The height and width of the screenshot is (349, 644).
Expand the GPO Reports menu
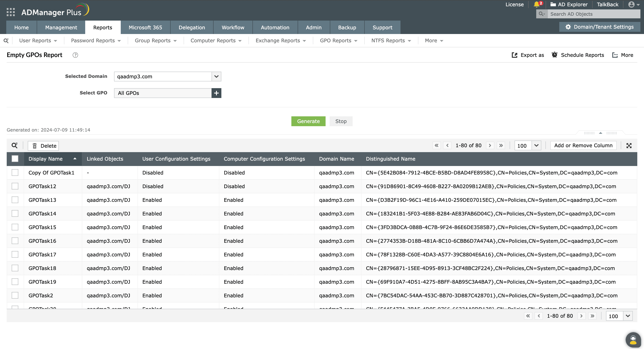point(338,40)
